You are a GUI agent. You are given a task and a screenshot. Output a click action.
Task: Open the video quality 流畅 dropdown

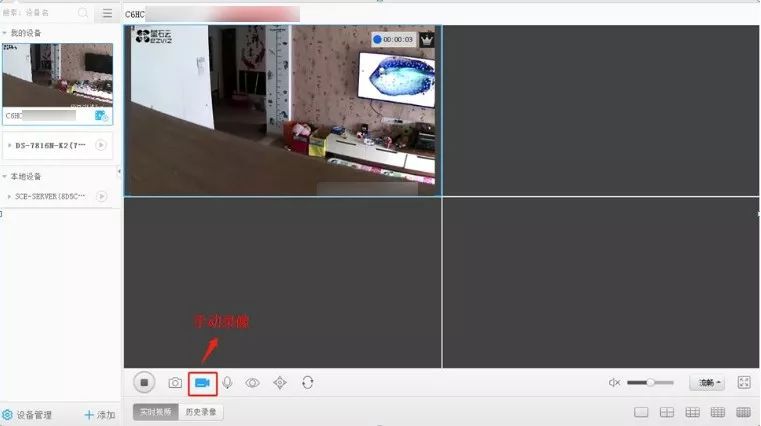point(707,382)
